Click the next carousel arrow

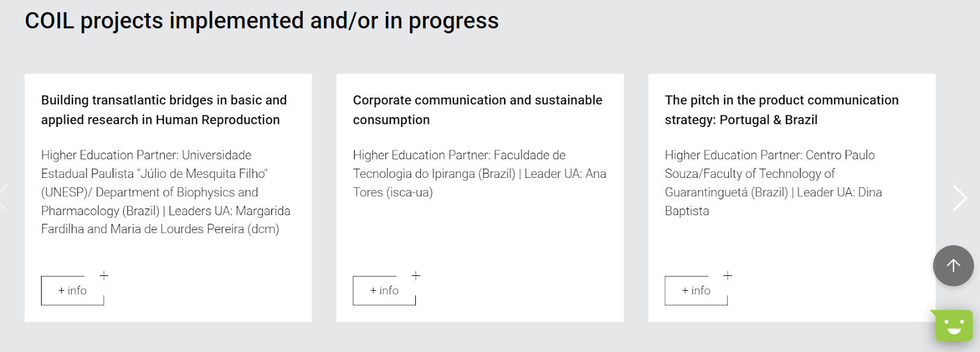click(x=960, y=197)
